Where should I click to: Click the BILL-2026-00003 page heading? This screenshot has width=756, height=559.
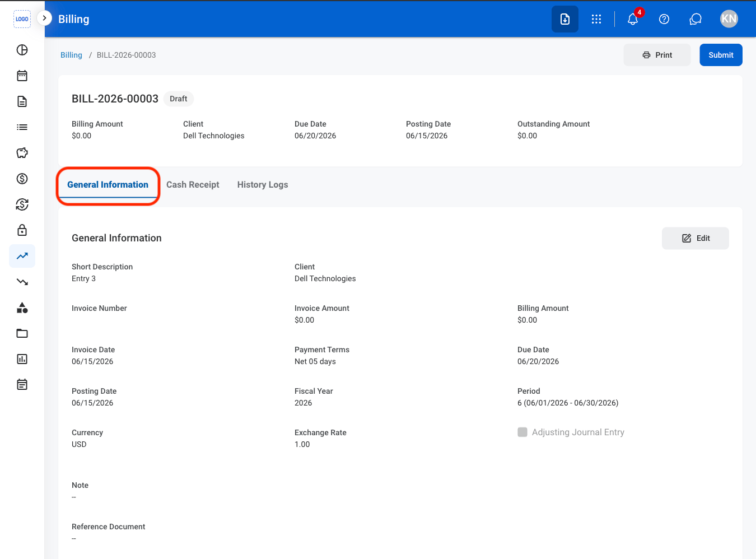[115, 99]
